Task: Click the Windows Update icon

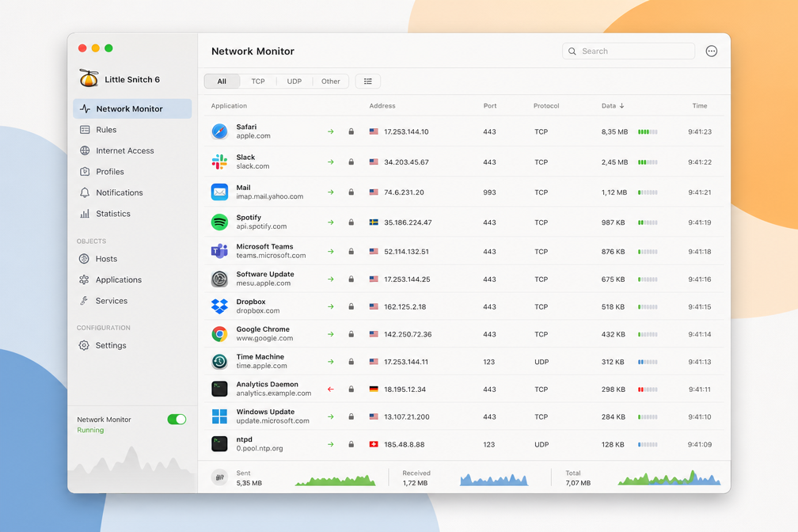Action: tap(219, 416)
